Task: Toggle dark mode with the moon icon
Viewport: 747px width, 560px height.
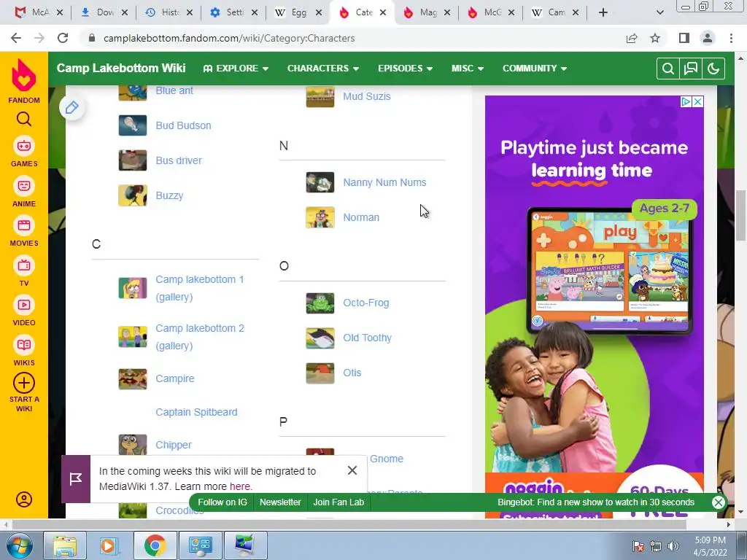Action: [x=713, y=69]
